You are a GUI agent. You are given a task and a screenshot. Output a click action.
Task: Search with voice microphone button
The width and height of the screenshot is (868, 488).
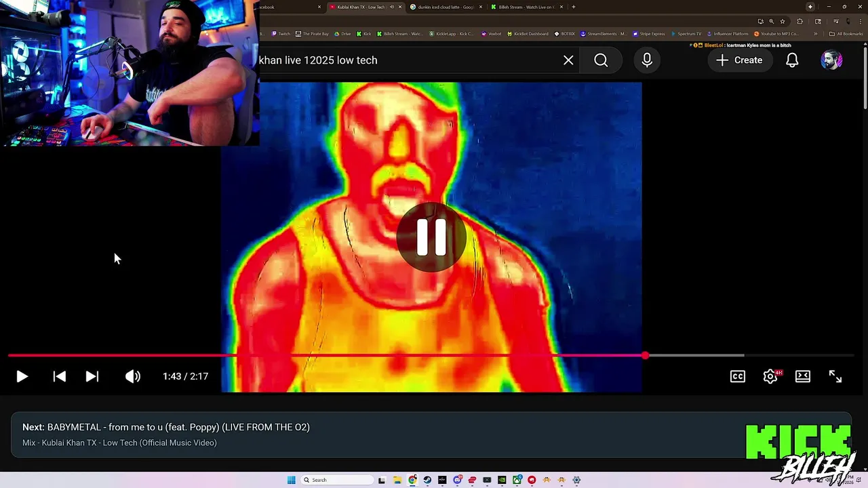point(647,60)
